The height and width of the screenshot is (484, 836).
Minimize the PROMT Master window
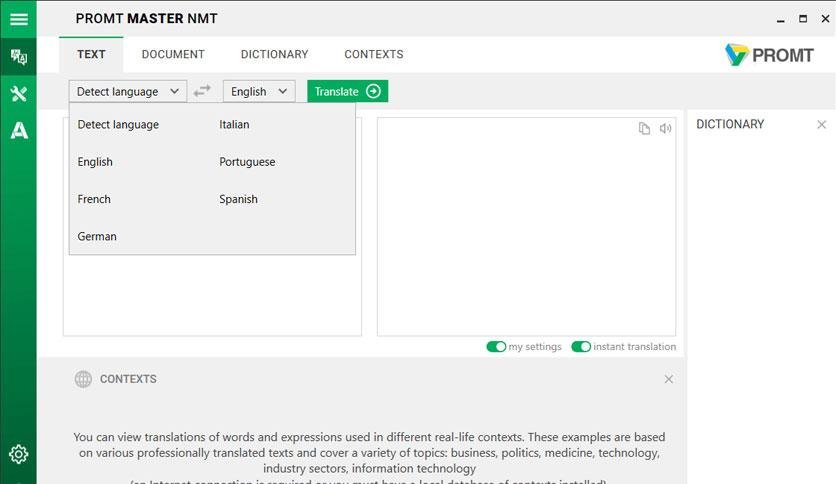point(781,19)
